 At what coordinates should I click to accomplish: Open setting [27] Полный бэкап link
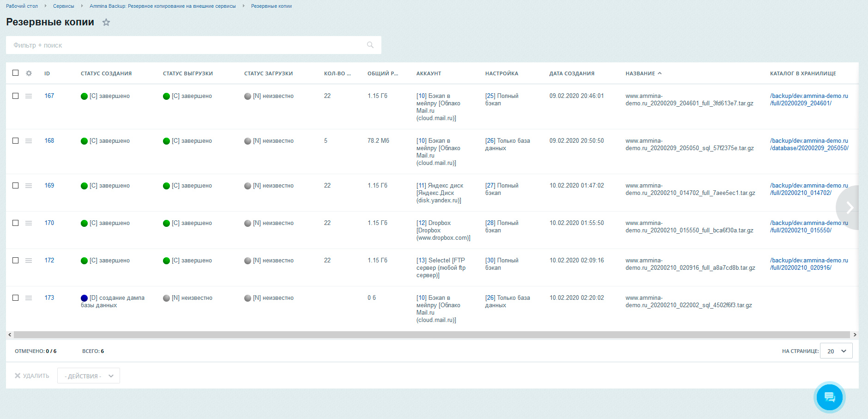tap(502, 189)
